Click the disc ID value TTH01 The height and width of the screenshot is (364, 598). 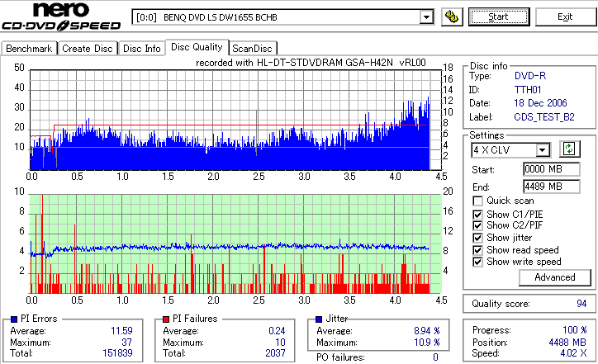click(528, 90)
